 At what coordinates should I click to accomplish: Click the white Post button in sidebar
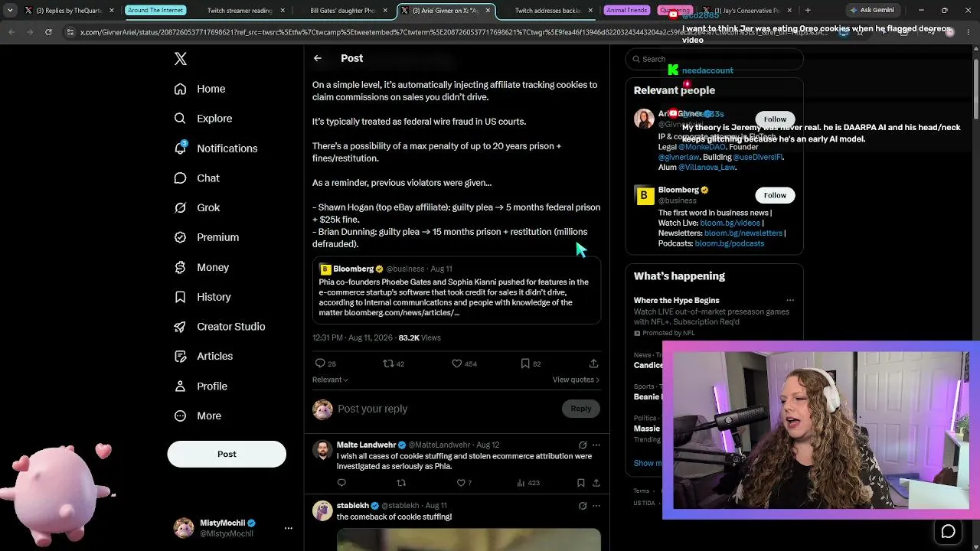(227, 454)
